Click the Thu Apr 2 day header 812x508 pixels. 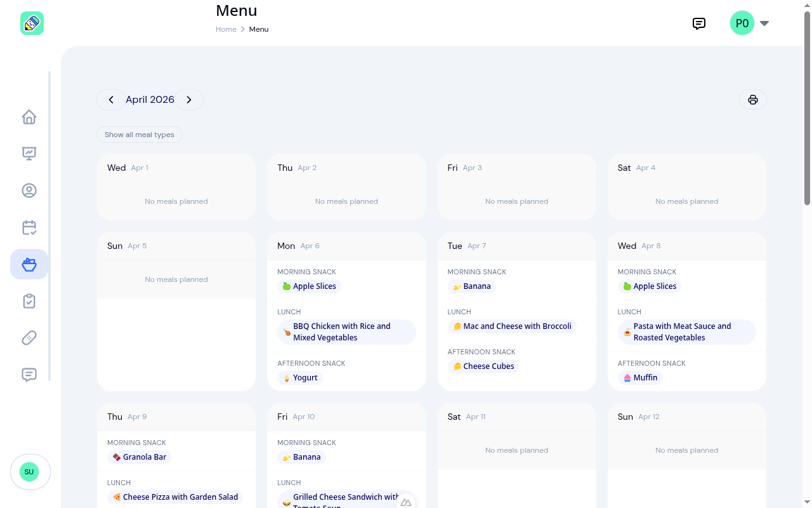click(x=346, y=168)
